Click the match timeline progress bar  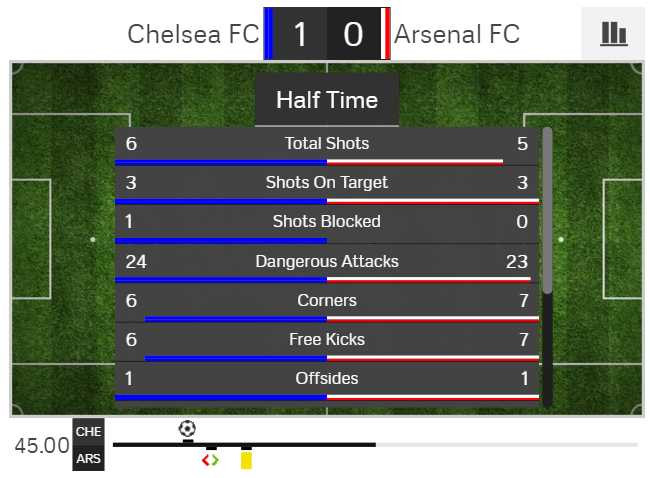(x=375, y=444)
